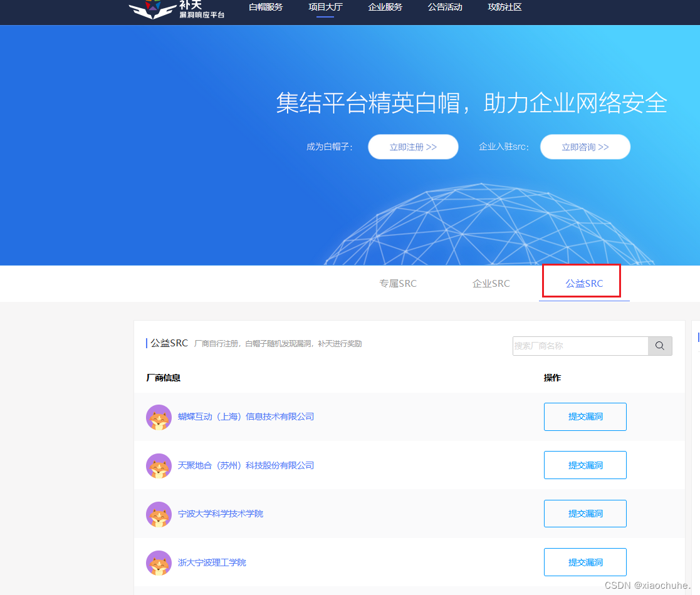Open 浙大宁波理工学院 vendor link
700x595 pixels.
(212, 562)
